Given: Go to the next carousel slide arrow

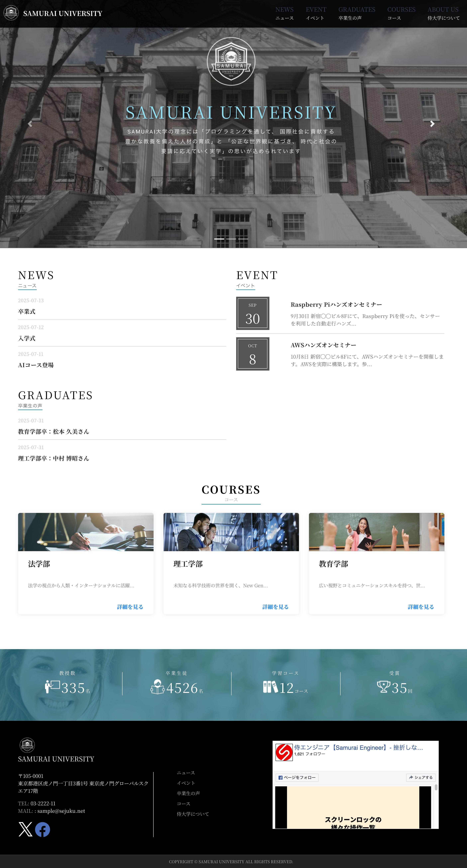Looking at the screenshot, I should tap(432, 124).
